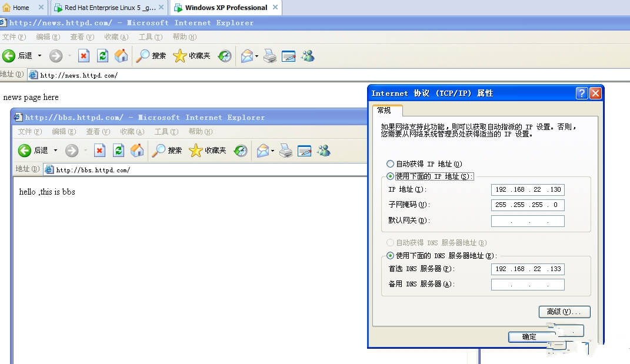Viewport: 630px width, 364px height.
Task: Switch to Red Hat Enterprise Linux 5 tab
Action: 106,8
